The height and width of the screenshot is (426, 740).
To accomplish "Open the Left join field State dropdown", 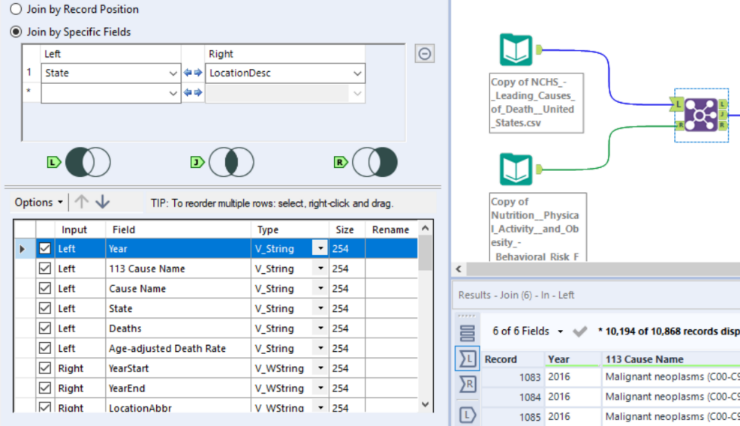I will coord(171,73).
